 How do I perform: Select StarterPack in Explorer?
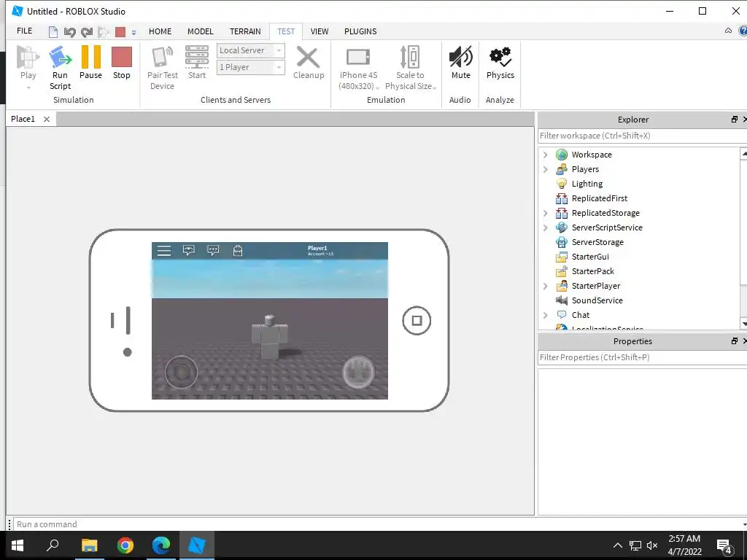(592, 271)
